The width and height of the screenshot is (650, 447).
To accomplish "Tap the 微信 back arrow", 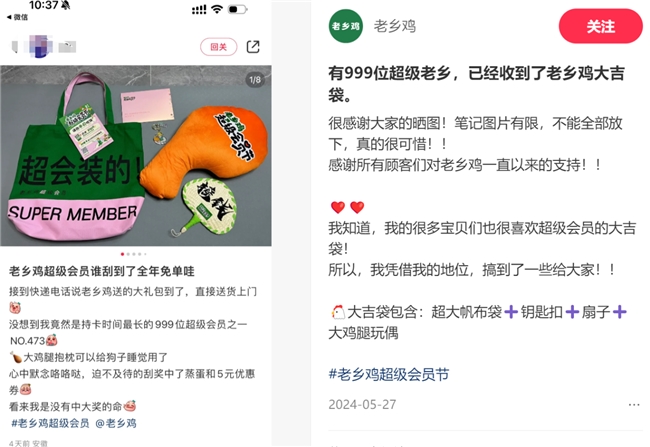I will (17, 17).
